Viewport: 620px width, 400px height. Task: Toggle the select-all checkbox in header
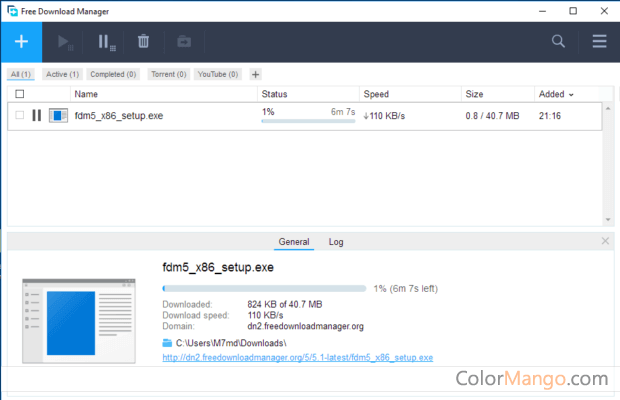[x=19, y=94]
